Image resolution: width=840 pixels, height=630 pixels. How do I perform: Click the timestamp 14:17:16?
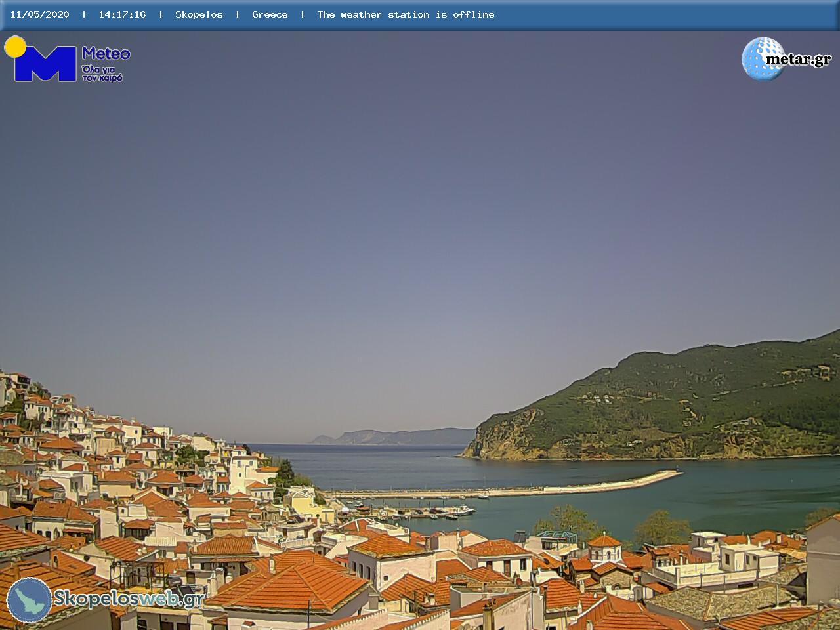122,14
